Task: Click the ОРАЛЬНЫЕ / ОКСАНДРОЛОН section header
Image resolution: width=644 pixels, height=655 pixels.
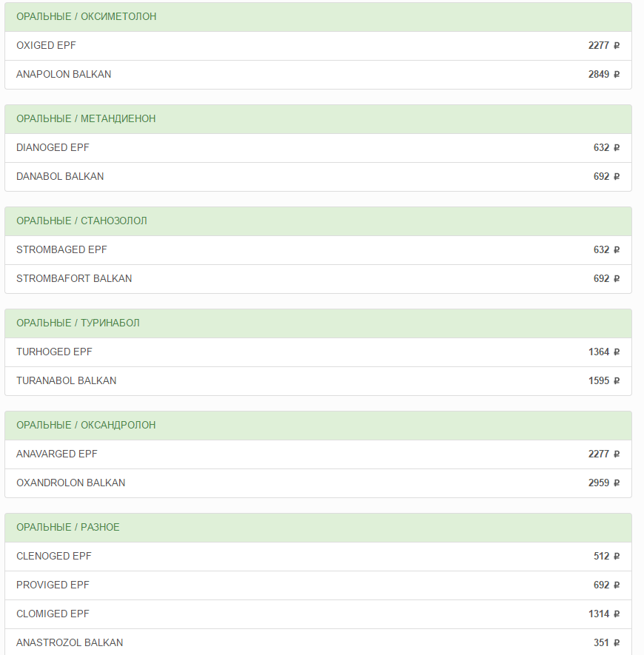Action: 86,425
